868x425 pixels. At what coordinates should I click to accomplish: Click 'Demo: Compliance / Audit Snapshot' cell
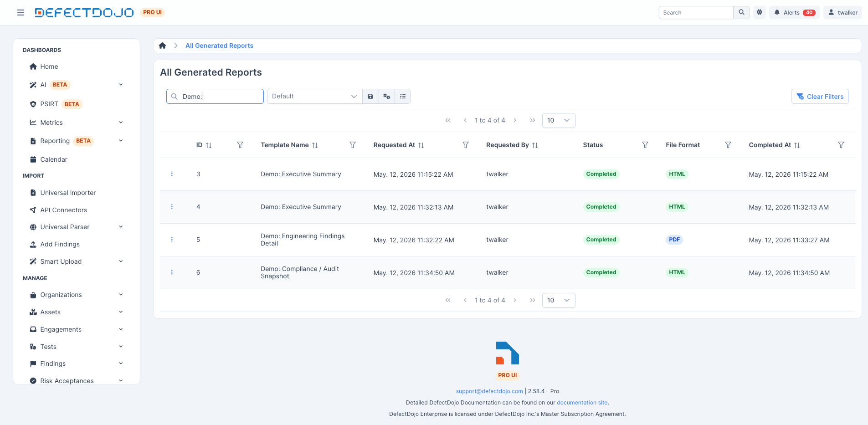(300, 272)
